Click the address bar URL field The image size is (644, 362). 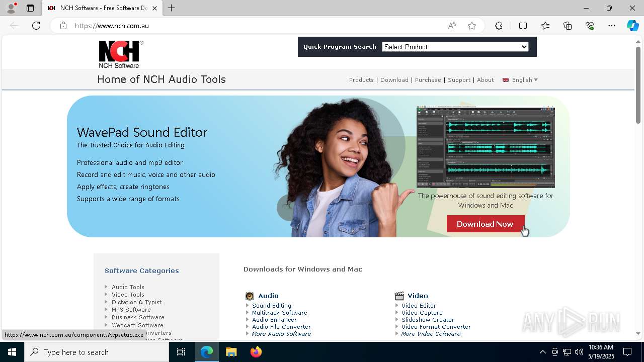pos(257,26)
